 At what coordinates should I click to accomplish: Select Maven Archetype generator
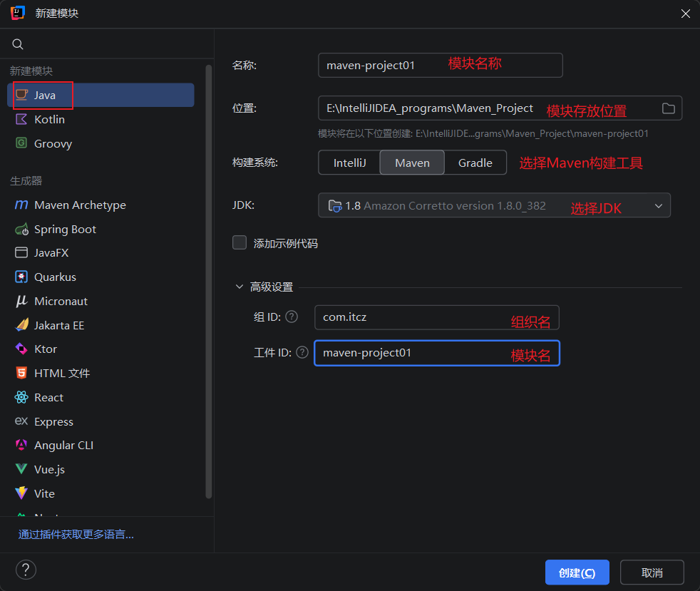click(x=101, y=205)
